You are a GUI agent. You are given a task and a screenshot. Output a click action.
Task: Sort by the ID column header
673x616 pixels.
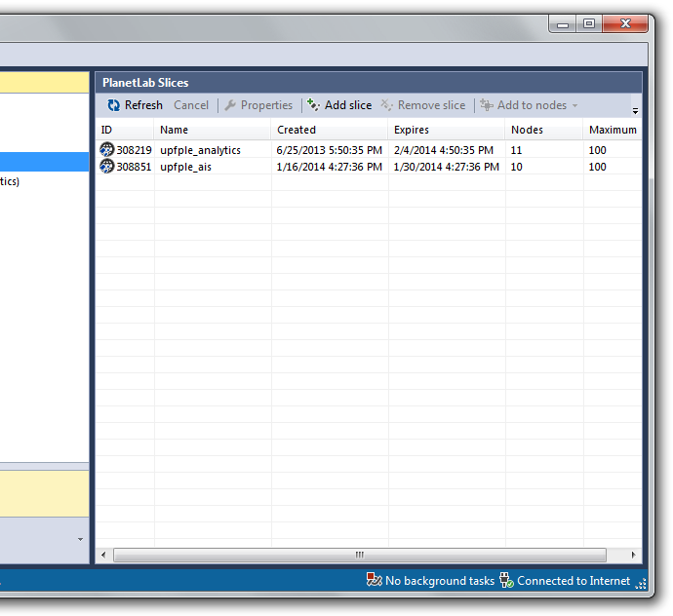pyautogui.click(x=125, y=130)
